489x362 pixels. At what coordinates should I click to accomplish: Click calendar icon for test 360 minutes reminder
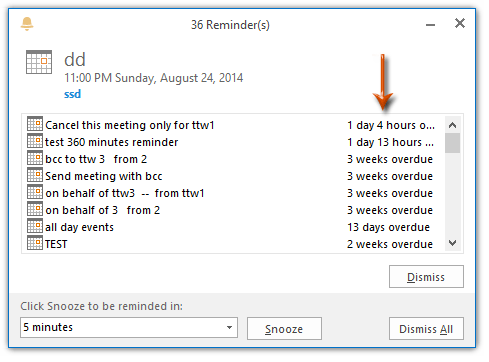pos(35,141)
